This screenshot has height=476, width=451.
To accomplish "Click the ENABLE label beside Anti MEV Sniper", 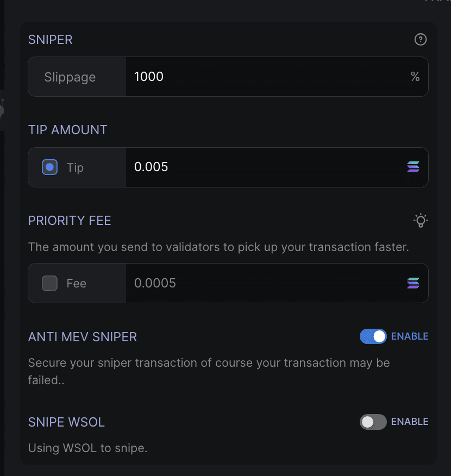I will (410, 336).
